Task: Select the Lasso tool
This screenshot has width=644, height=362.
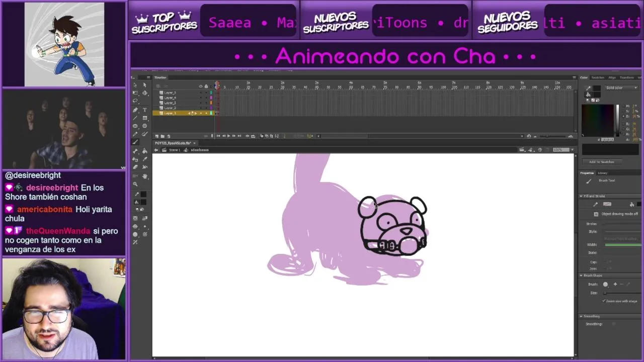Action: (x=135, y=100)
